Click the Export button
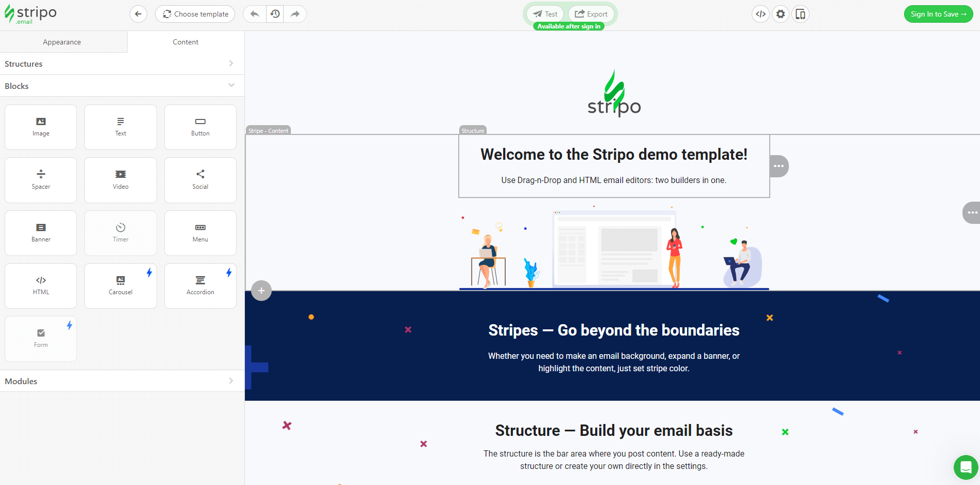 (x=592, y=14)
